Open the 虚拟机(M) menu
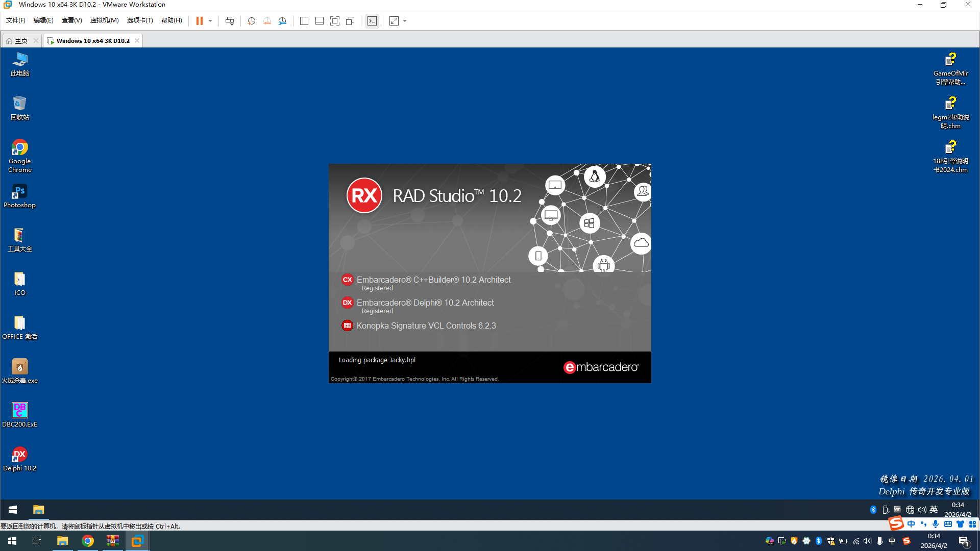This screenshot has width=980, height=551. [x=104, y=20]
